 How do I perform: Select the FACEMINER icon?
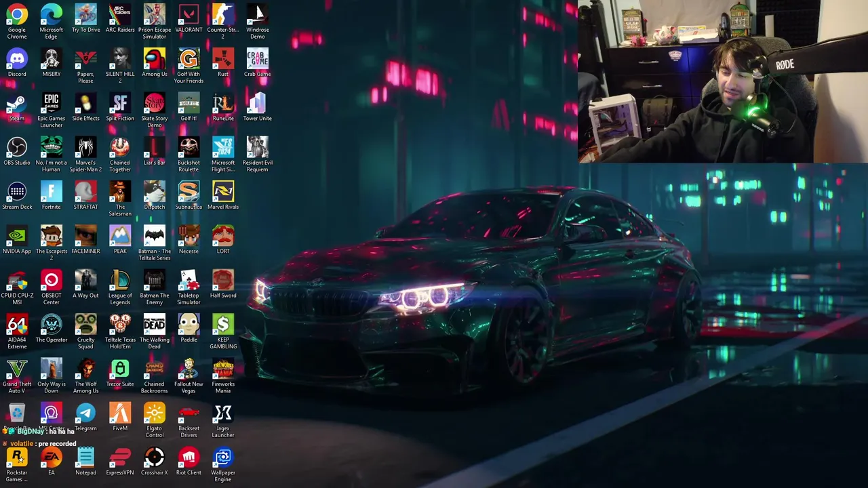(85, 237)
